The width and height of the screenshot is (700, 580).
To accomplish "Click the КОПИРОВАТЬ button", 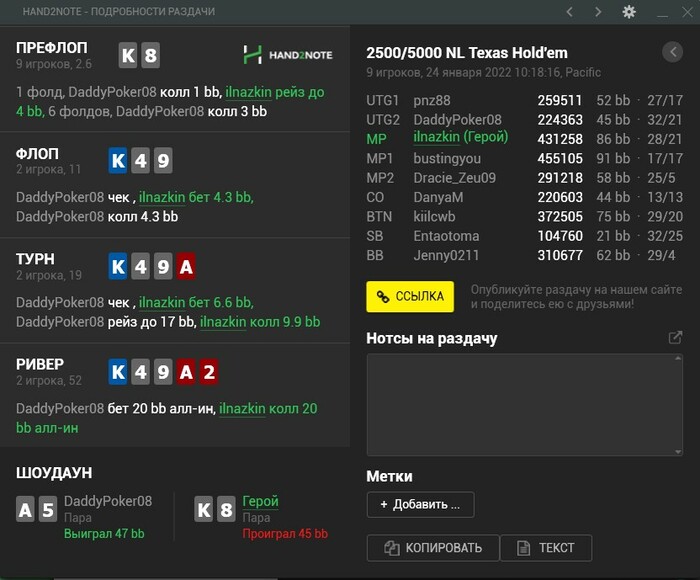I will click(433, 548).
